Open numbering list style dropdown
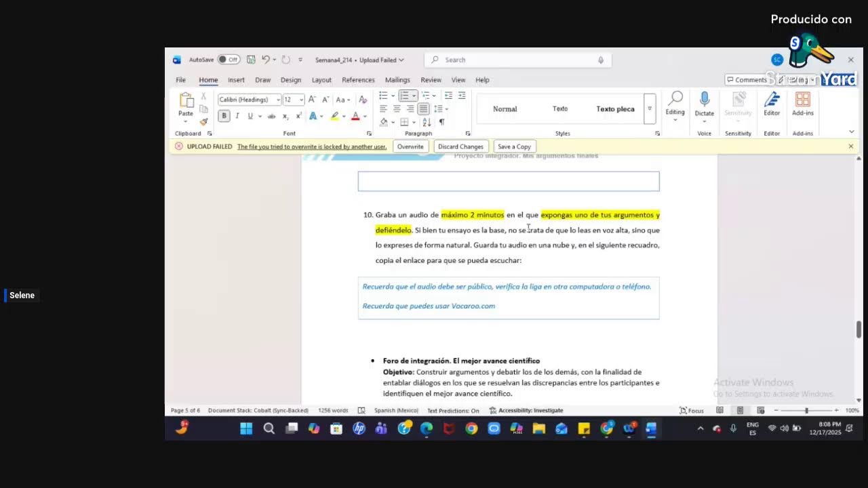Image resolution: width=868 pixels, height=488 pixels. tap(414, 96)
